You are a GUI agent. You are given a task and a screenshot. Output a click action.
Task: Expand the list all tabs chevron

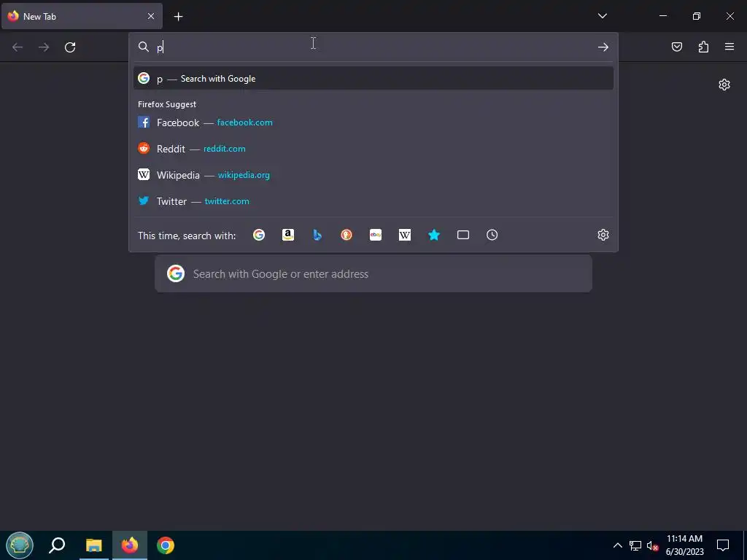602,16
